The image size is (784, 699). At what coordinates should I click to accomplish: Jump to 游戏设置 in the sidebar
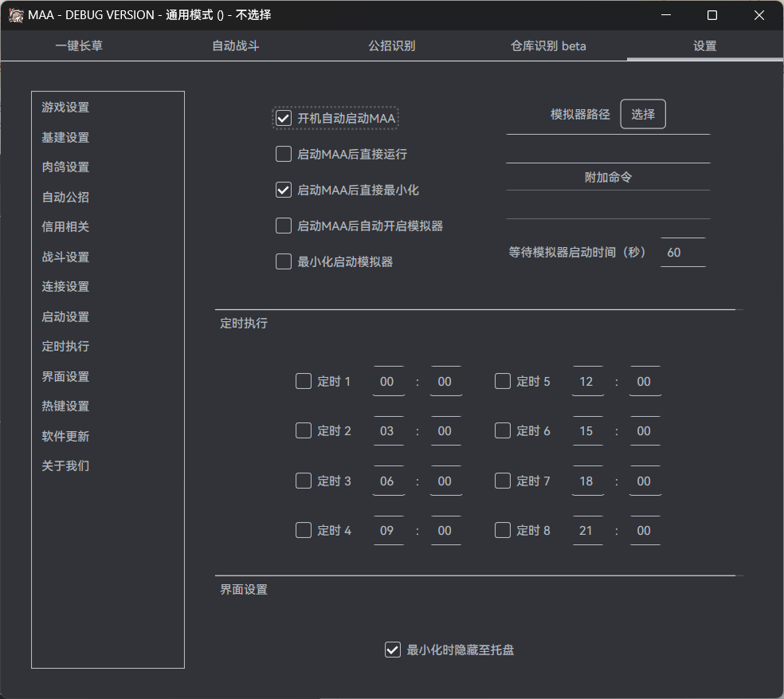coord(65,107)
